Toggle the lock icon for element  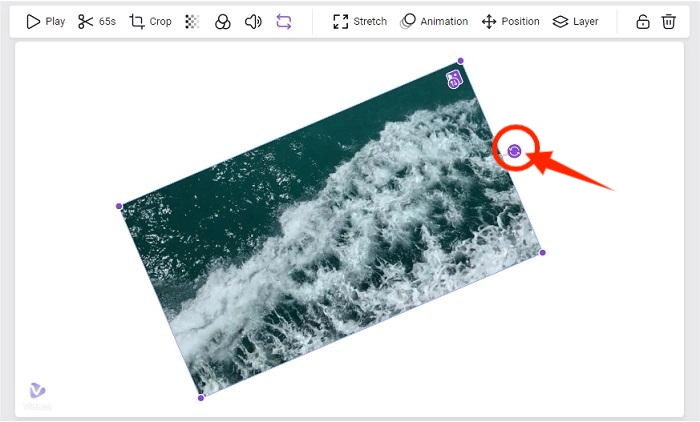pos(644,21)
